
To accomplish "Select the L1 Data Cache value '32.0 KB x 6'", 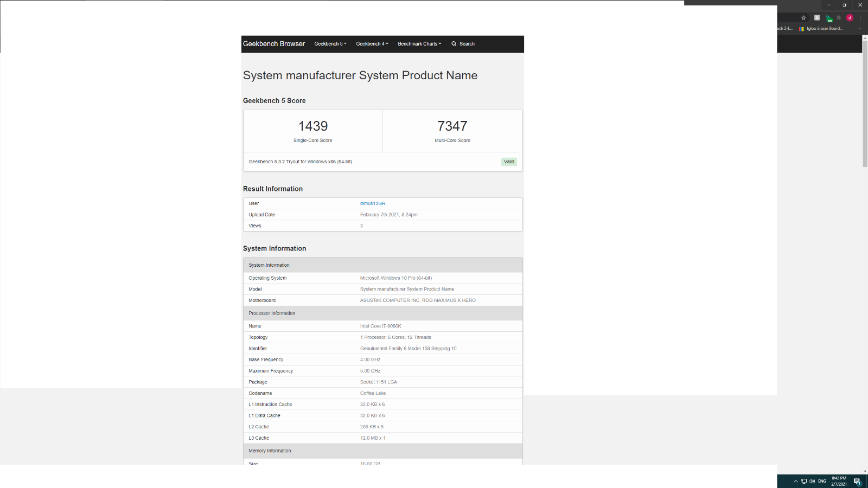I will point(373,416).
